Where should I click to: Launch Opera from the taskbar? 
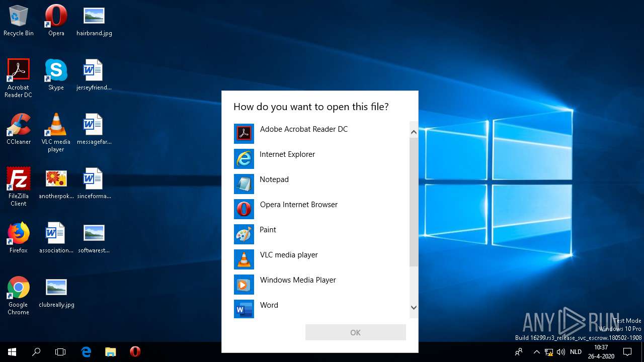[x=135, y=352]
